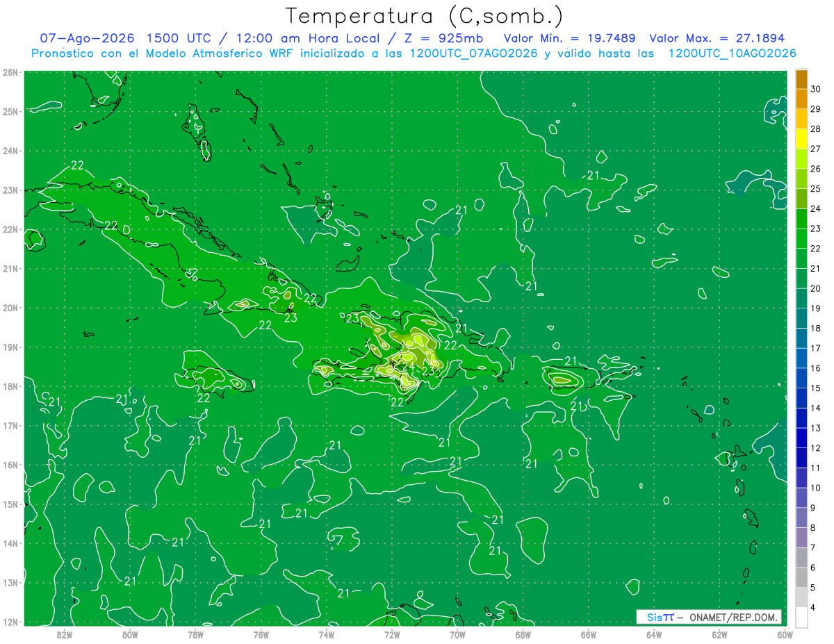
Task: Click the colorbar label '4'
Action: click(x=813, y=609)
